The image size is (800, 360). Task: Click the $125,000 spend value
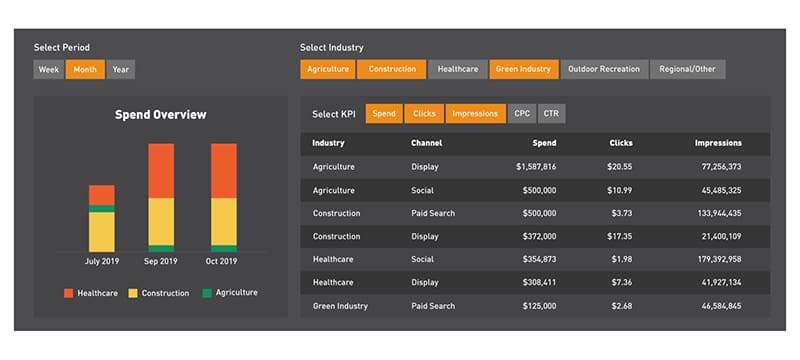click(x=539, y=306)
